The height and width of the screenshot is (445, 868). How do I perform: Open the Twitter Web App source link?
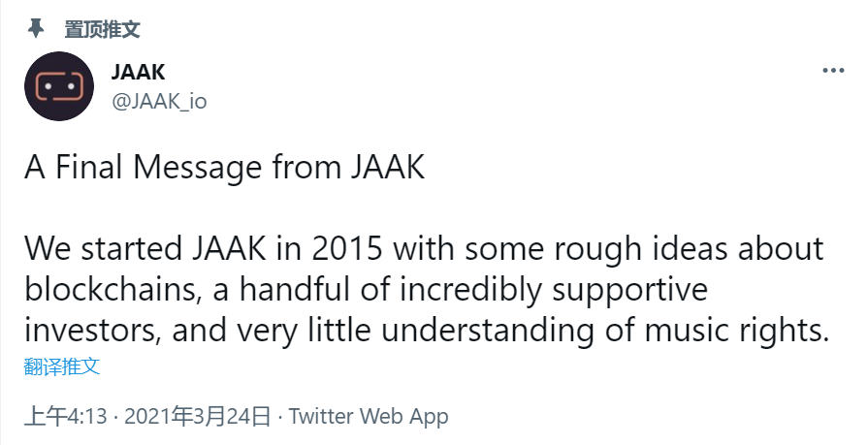click(369, 416)
